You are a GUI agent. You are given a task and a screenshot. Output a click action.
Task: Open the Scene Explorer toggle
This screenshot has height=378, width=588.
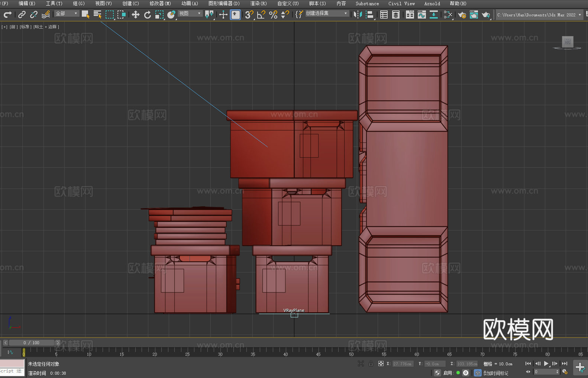pyautogui.click(x=384, y=14)
